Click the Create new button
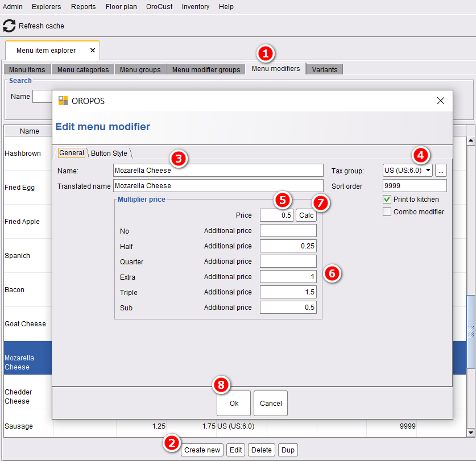This screenshot has width=476, height=461. (x=202, y=450)
